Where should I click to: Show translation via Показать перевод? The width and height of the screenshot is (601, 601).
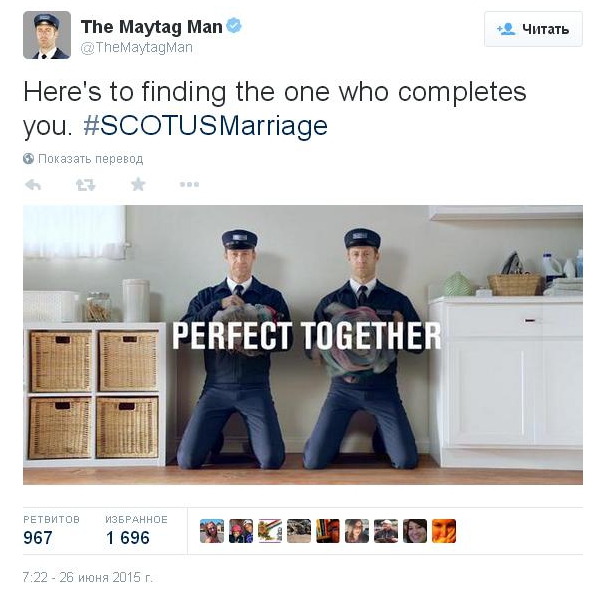[x=90, y=159]
